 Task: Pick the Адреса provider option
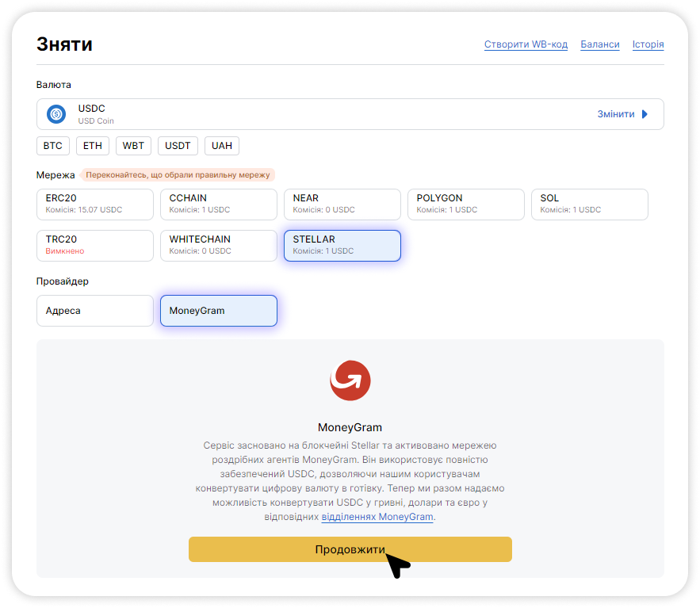(x=95, y=311)
